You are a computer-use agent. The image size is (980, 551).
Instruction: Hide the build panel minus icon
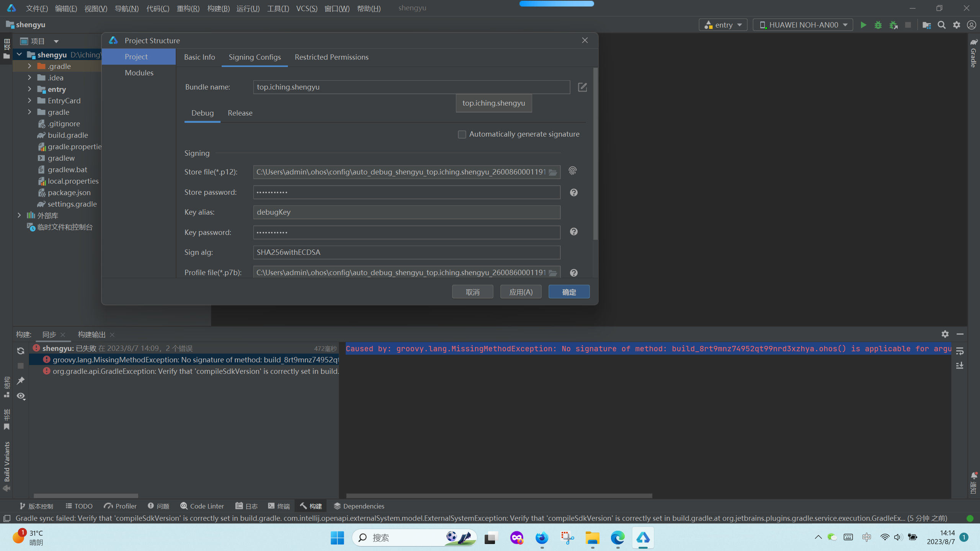(960, 334)
